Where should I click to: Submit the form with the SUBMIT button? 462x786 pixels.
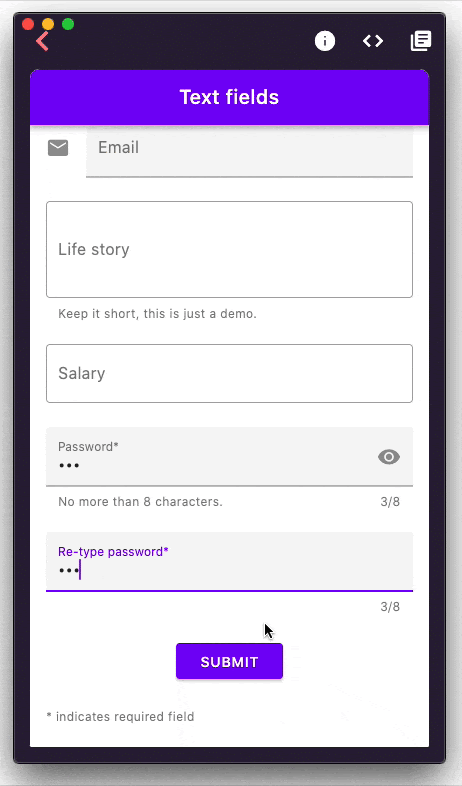tap(229, 662)
